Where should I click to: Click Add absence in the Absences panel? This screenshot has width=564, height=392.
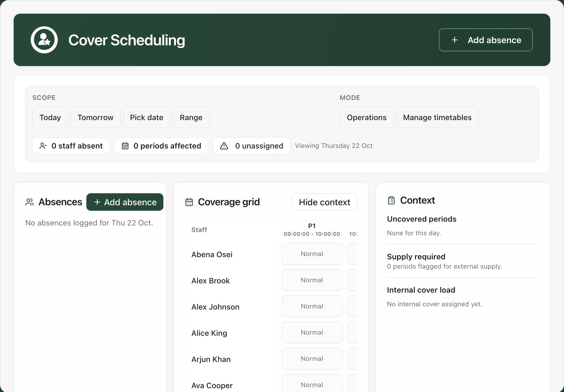tap(125, 202)
